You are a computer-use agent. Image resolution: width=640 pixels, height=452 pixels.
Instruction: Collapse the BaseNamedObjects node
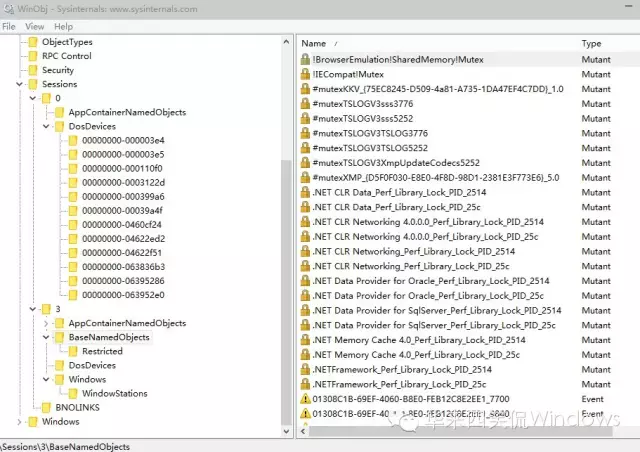tap(46, 337)
